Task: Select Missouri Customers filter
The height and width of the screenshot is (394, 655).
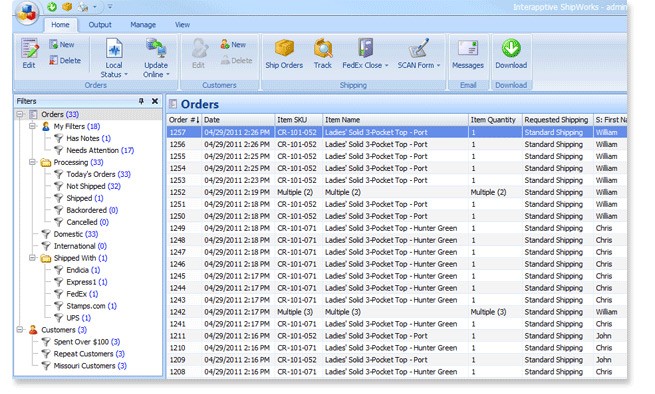Action: (x=84, y=366)
